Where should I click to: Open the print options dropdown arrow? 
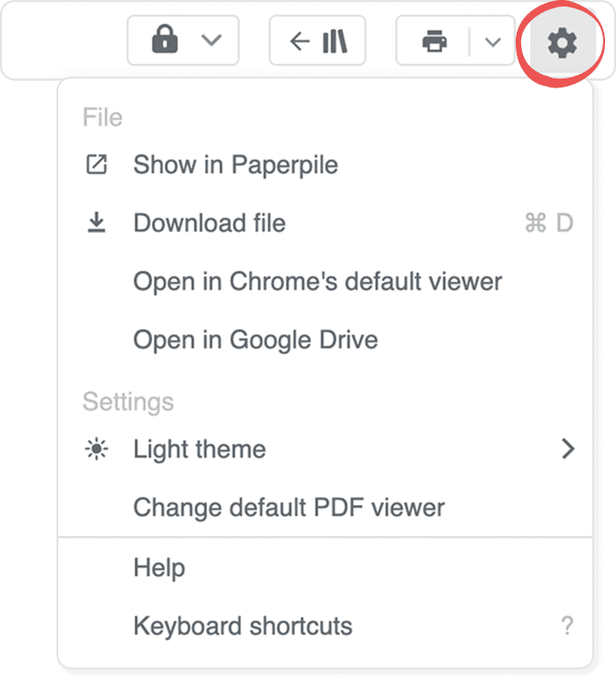(493, 42)
